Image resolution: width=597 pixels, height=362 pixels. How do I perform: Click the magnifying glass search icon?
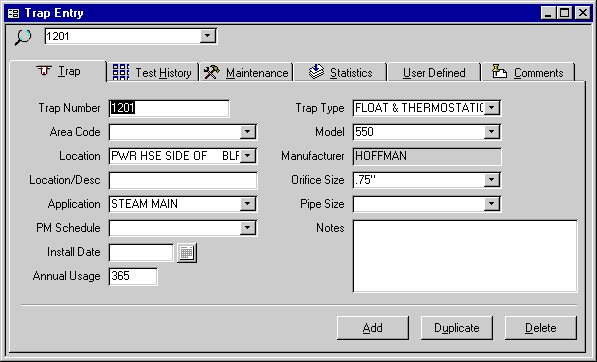(x=23, y=37)
